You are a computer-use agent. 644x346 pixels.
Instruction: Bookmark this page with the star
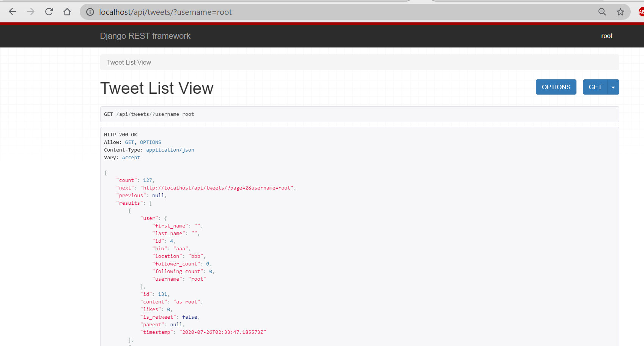[620, 12]
